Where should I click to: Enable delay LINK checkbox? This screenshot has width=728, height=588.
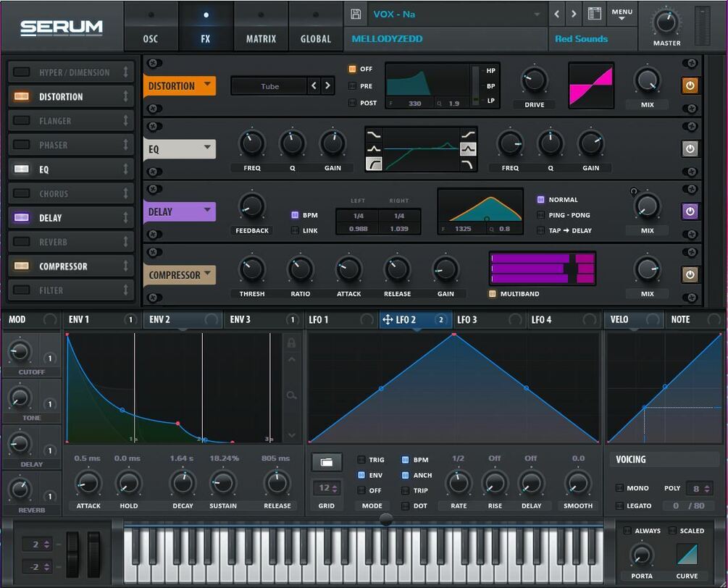(x=295, y=230)
